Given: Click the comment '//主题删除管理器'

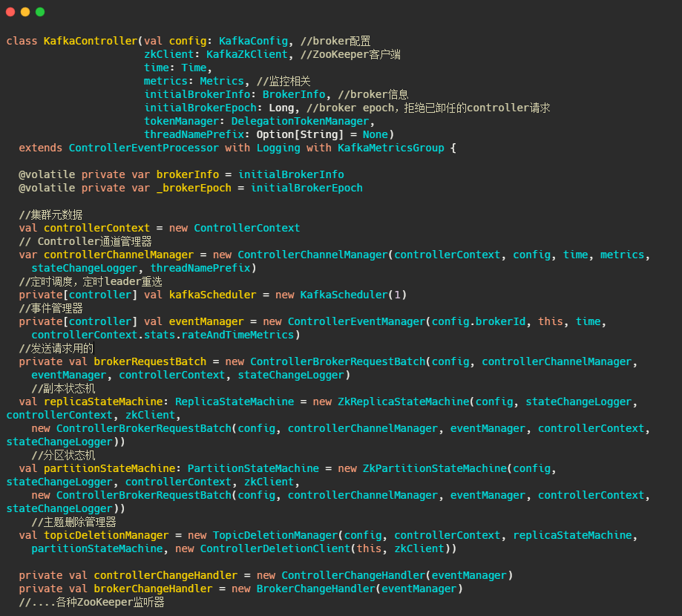Looking at the screenshot, I should point(74,522).
